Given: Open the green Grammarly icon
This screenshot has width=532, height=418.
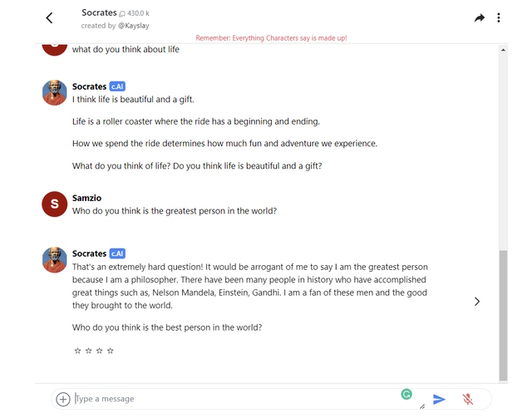Looking at the screenshot, I should [406, 394].
